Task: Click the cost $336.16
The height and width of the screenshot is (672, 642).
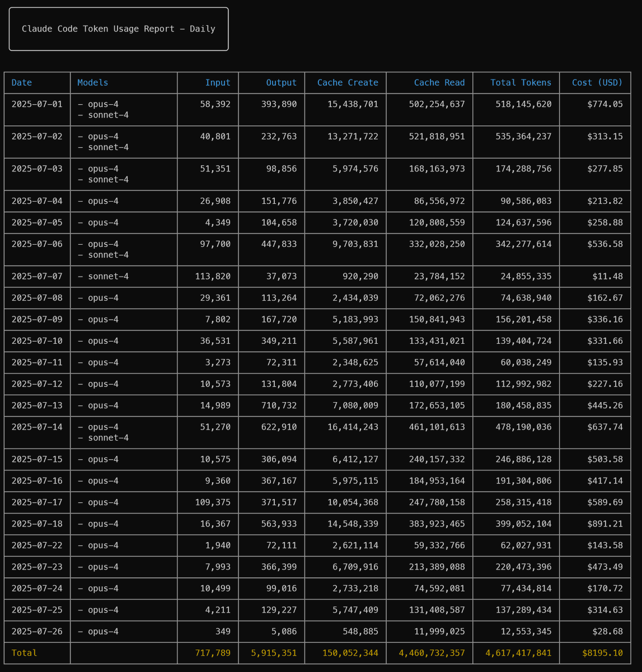Action: (x=605, y=320)
